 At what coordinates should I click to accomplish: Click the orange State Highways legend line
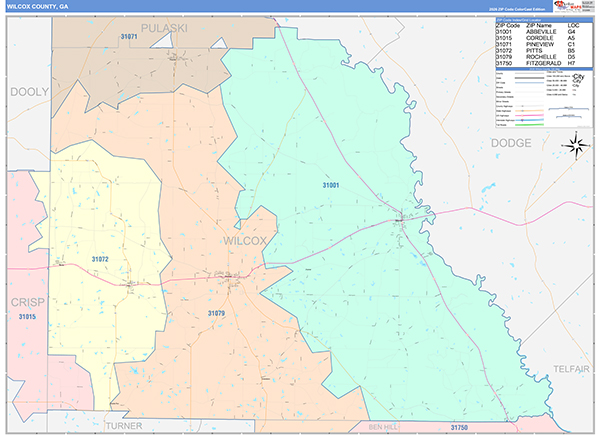click(529, 111)
